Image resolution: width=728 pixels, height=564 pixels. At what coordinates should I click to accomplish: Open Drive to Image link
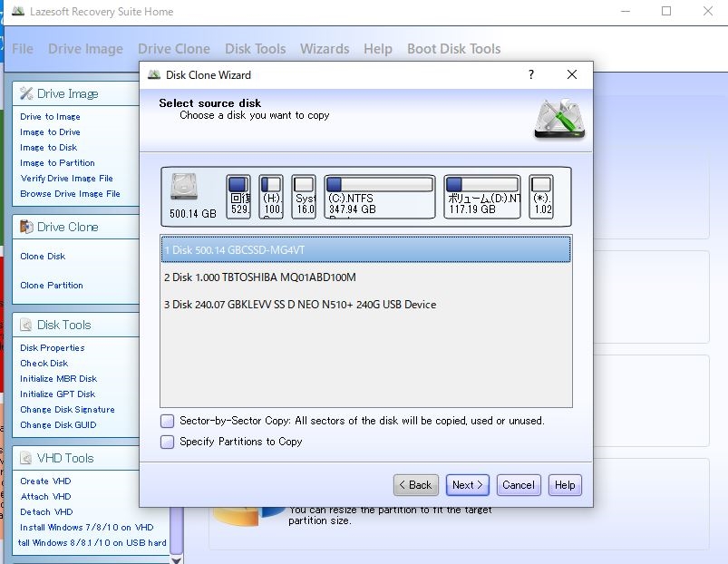click(50, 116)
